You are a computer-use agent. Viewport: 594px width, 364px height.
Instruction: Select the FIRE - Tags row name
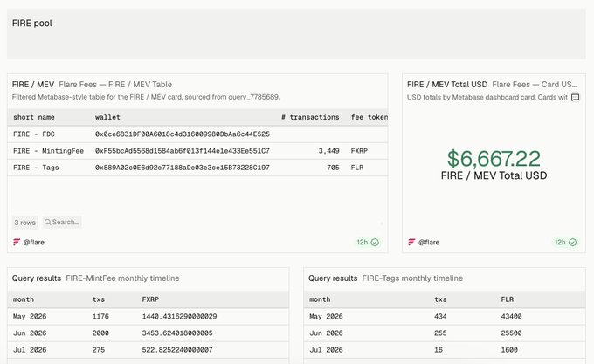[36, 168]
